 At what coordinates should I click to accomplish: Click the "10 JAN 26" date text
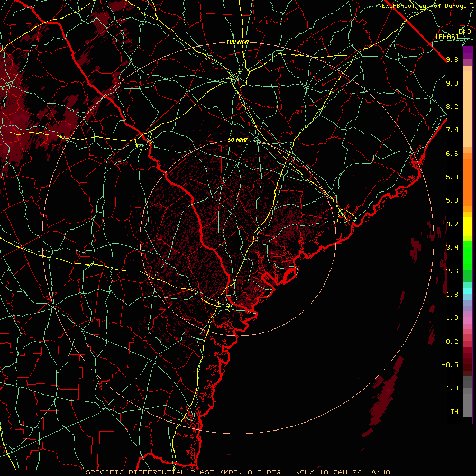(x=341, y=472)
